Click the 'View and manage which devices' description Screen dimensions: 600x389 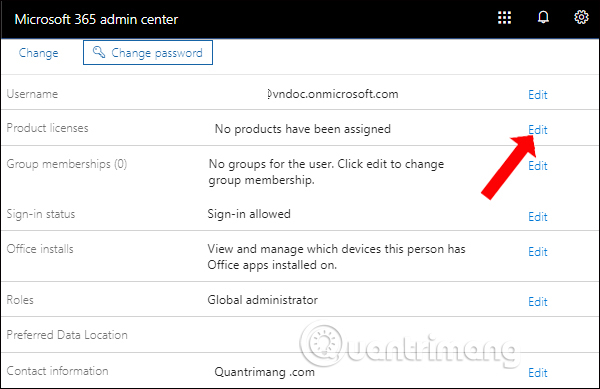(336, 257)
